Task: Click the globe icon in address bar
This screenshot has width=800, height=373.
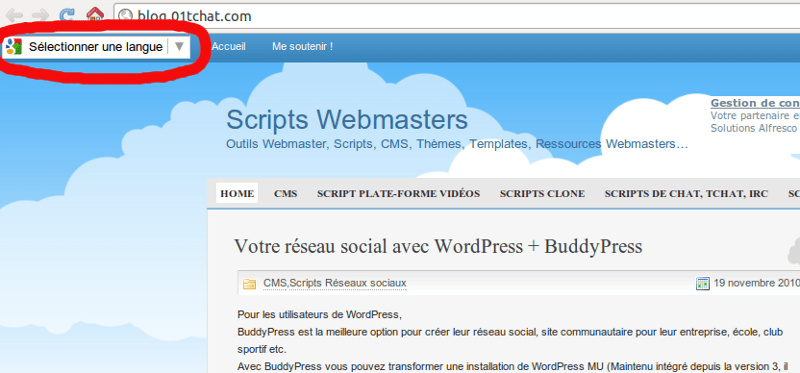Action: [x=126, y=16]
